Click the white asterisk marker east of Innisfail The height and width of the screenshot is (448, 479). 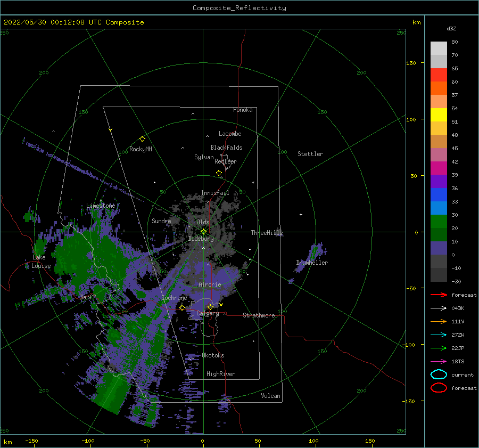253,183
